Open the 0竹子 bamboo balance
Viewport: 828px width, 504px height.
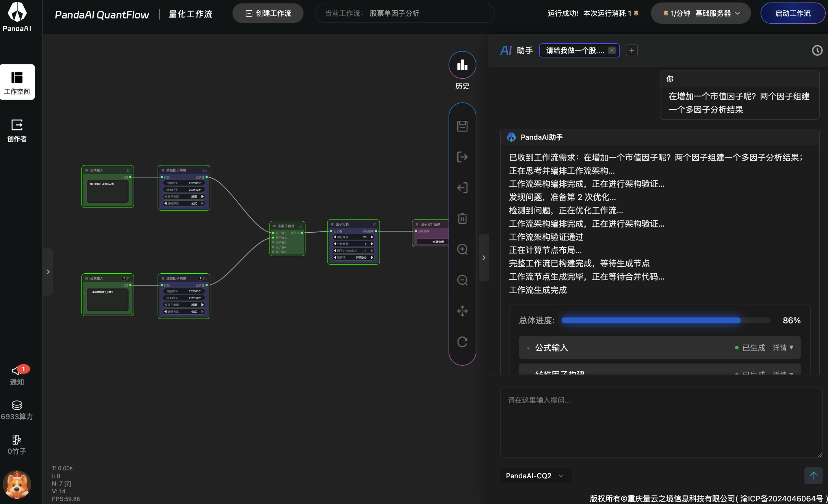coord(17,445)
